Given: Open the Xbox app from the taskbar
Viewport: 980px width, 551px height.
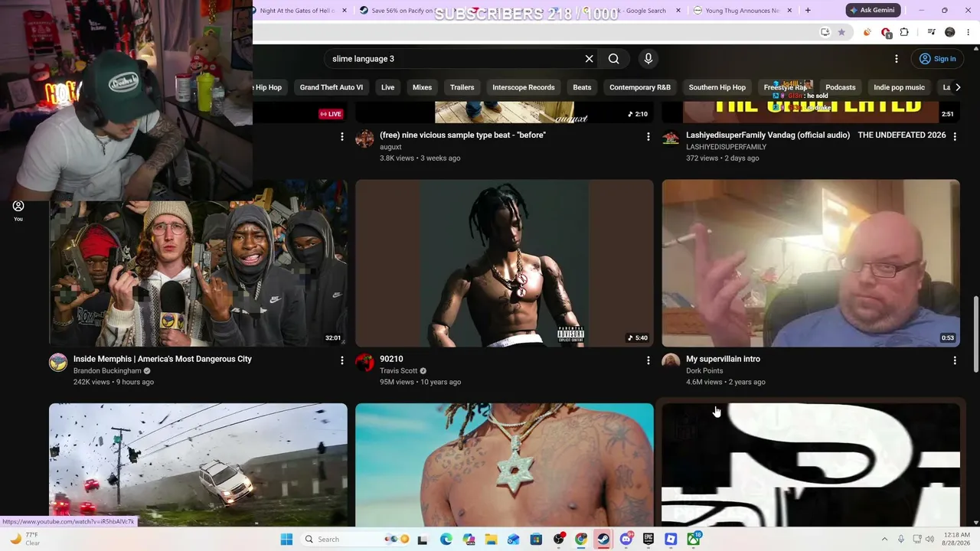Looking at the screenshot, I should (x=694, y=540).
